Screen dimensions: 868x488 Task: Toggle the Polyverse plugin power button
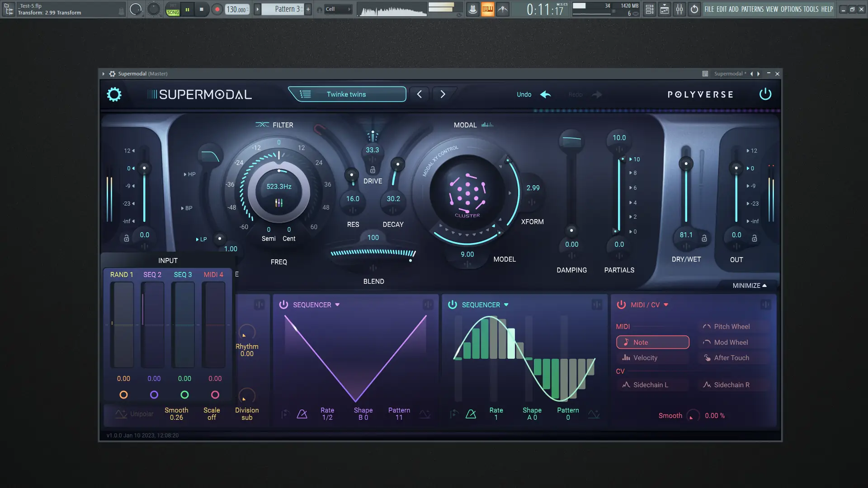[765, 94]
